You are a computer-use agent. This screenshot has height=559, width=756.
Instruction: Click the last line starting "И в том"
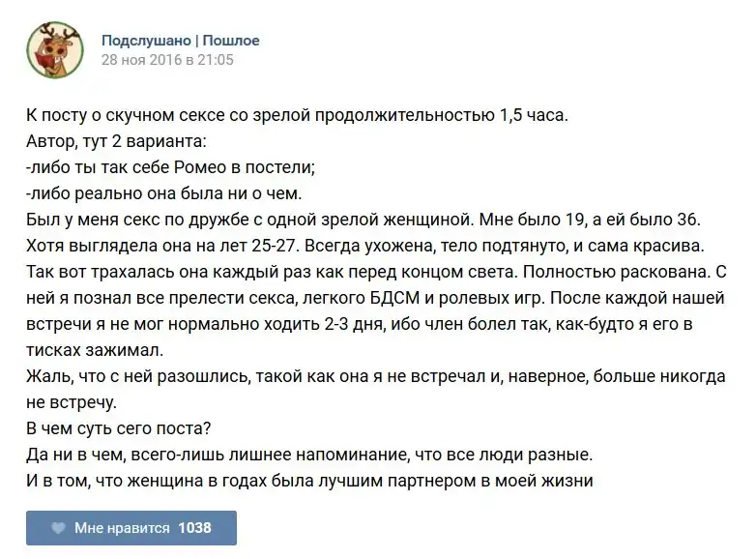pyautogui.click(x=309, y=480)
